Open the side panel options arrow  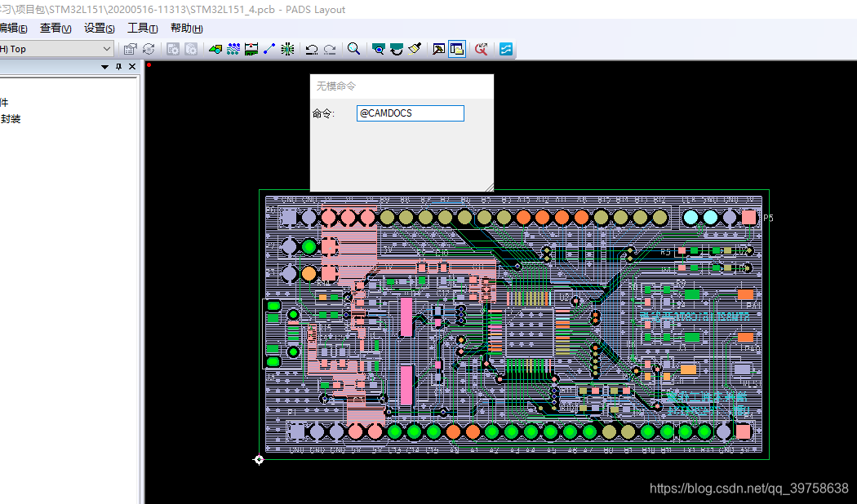click(x=104, y=67)
